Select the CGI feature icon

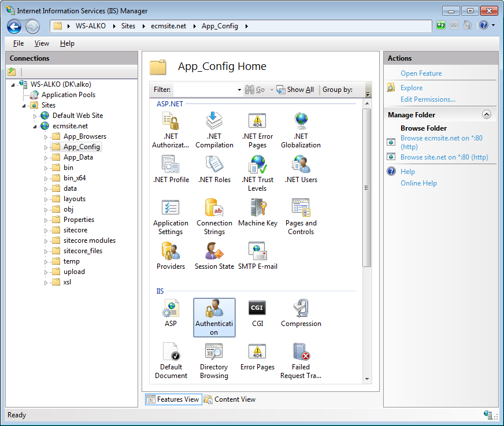click(257, 313)
